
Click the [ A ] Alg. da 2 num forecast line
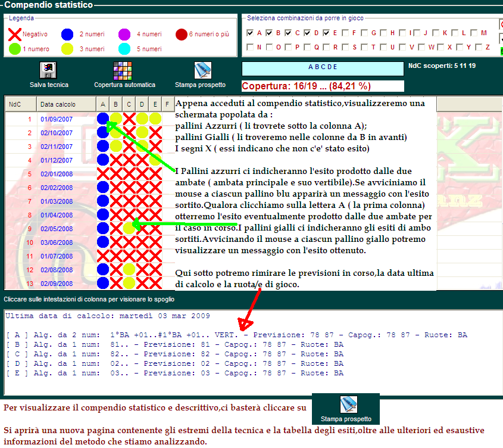[x=237, y=335]
